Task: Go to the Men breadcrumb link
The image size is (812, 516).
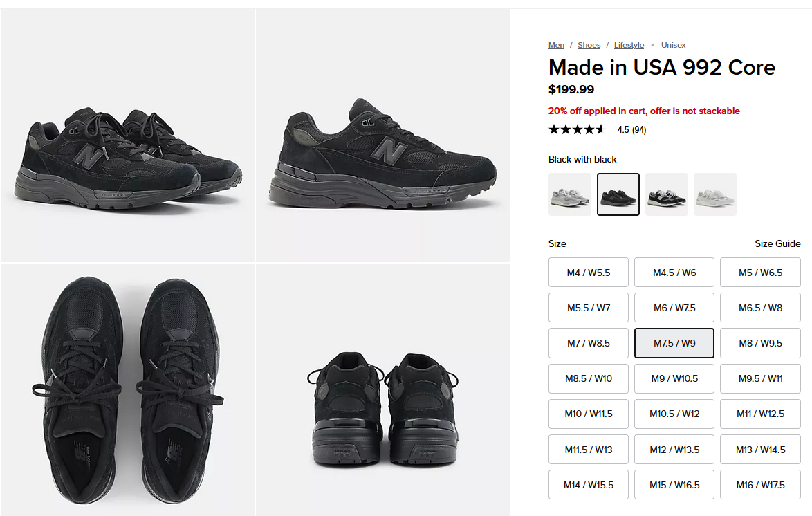Action: 556,45
